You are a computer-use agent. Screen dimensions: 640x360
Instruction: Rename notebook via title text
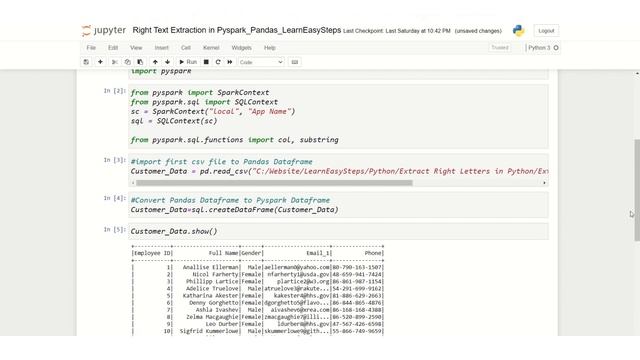coord(237,30)
